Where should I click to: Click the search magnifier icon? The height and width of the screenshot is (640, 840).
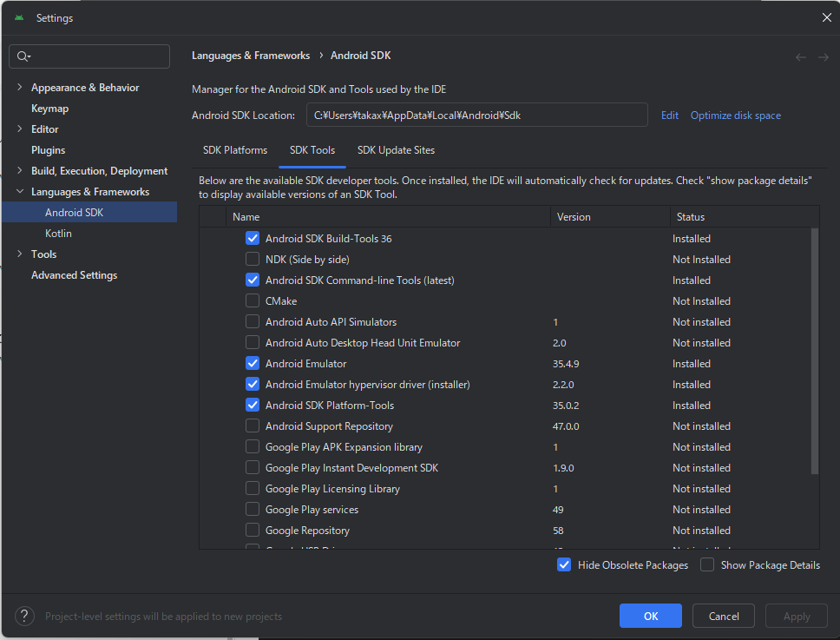(x=22, y=56)
